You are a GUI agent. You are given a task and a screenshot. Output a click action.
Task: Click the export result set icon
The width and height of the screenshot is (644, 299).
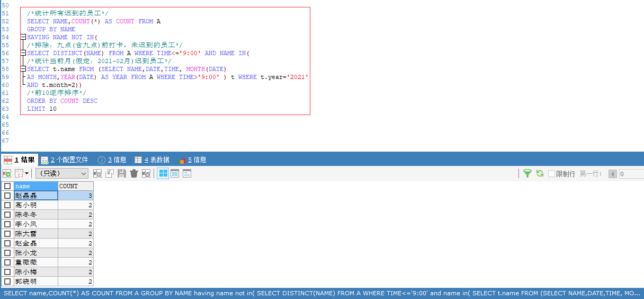pyautogui.click(x=7, y=173)
